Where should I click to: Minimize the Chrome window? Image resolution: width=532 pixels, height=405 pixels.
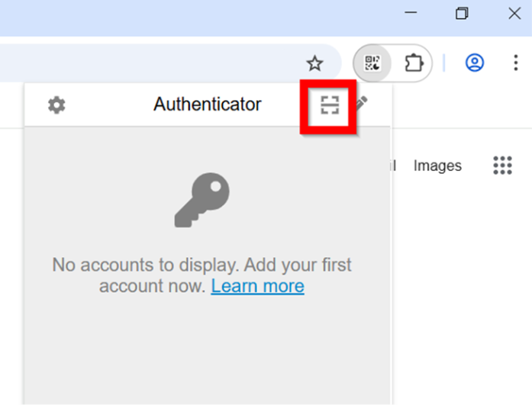(411, 14)
